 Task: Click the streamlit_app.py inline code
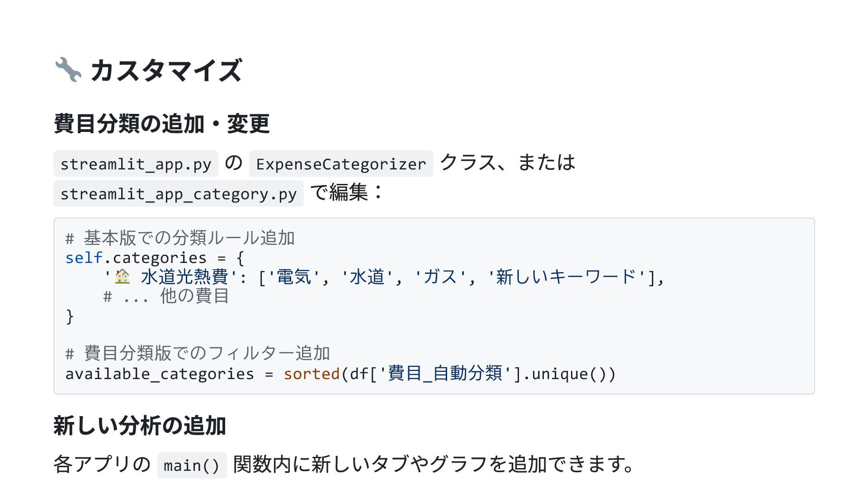pos(136,164)
